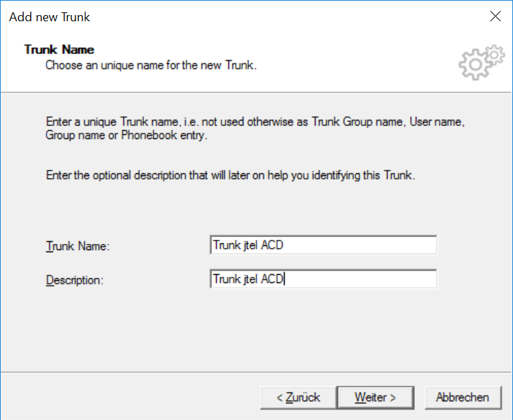Click the 'Enter the optional description' text

click(x=230, y=175)
